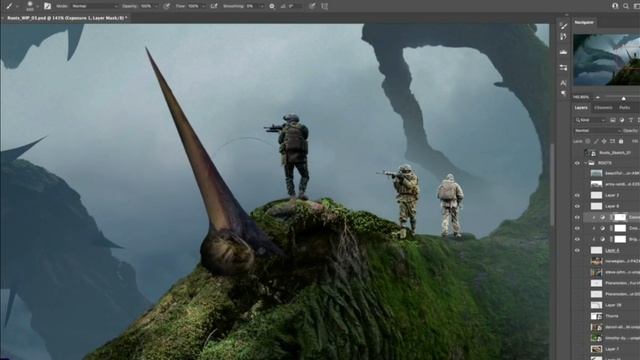Image resolution: width=640 pixels, height=360 pixels.
Task: Lock image pixels brush icon
Action: (x=596, y=141)
